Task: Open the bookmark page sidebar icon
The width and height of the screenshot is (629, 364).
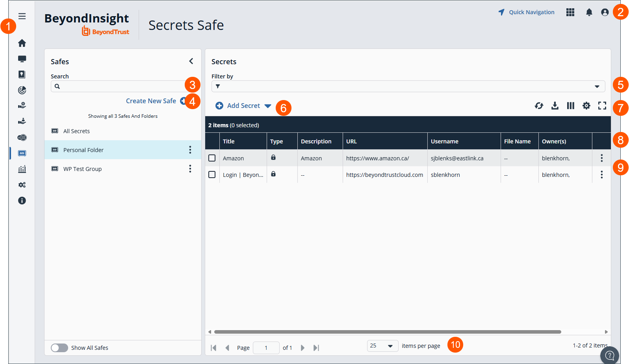Action: (x=22, y=74)
